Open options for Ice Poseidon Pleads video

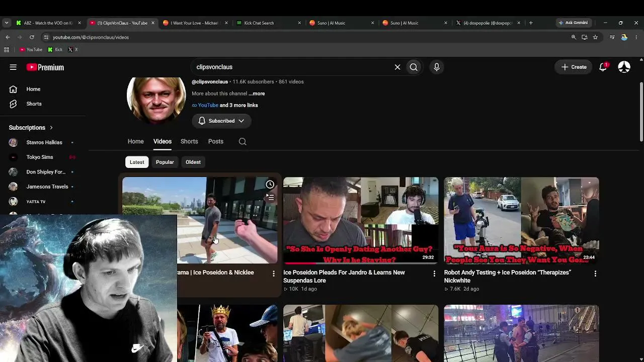434,274
